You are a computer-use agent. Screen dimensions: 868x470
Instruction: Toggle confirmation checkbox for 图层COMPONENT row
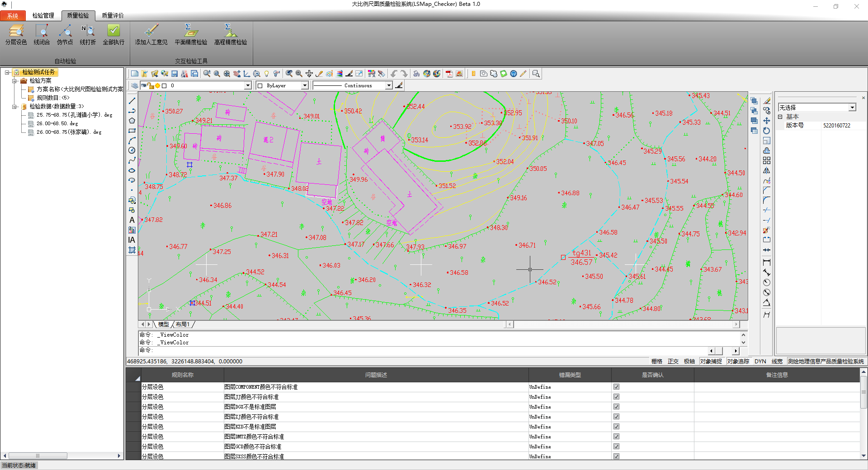(x=616, y=387)
